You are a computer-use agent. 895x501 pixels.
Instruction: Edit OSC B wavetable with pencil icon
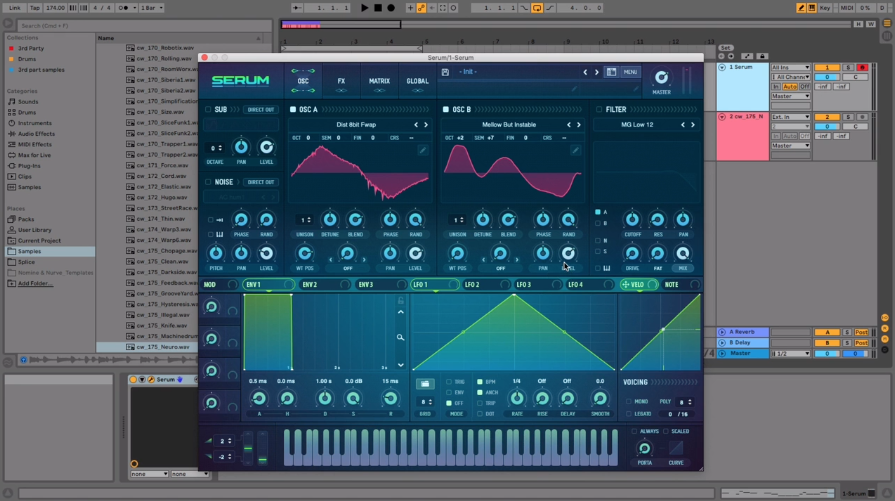(575, 150)
